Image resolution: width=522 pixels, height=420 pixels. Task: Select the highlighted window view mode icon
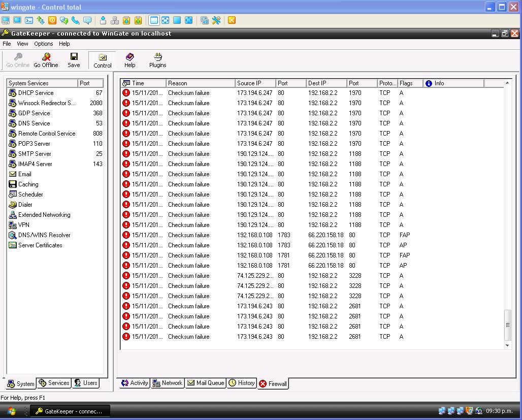click(x=154, y=20)
